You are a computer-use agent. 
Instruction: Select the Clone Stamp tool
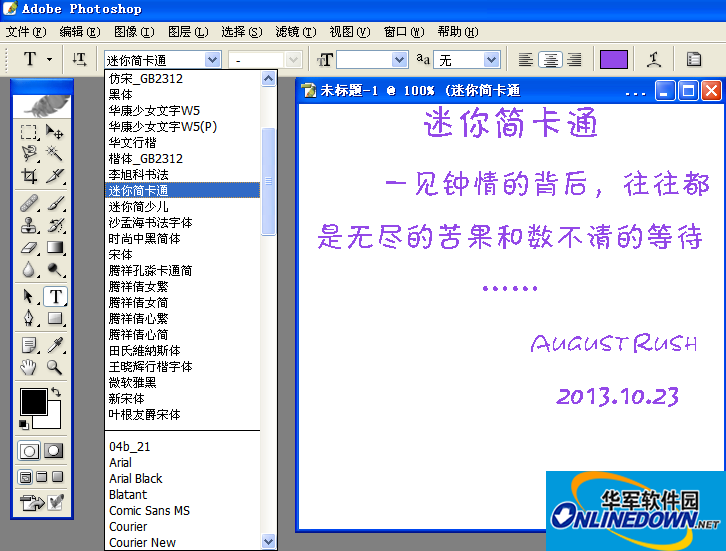pos(29,225)
